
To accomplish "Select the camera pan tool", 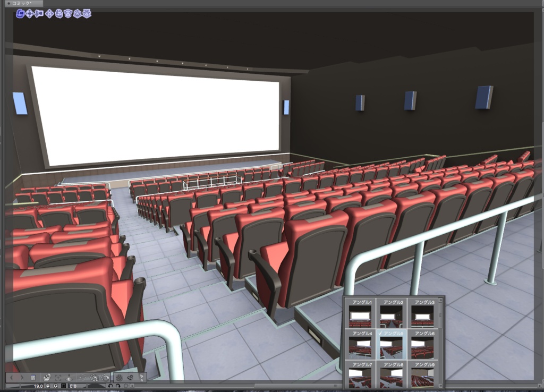I will coord(30,14).
